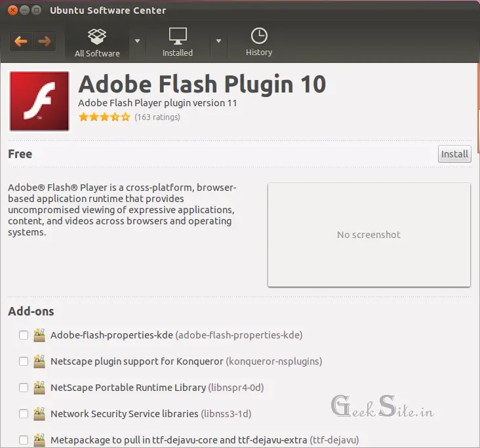Image resolution: width=480 pixels, height=448 pixels.
Task: Open the 163 ratings text
Action: [x=157, y=117]
